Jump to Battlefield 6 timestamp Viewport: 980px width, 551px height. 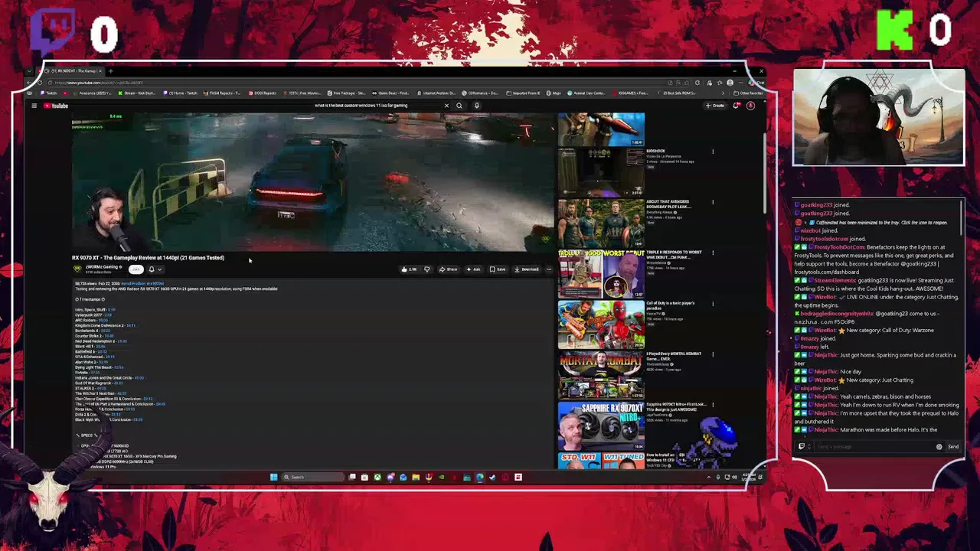pyautogui.click(x=102, y=351)
